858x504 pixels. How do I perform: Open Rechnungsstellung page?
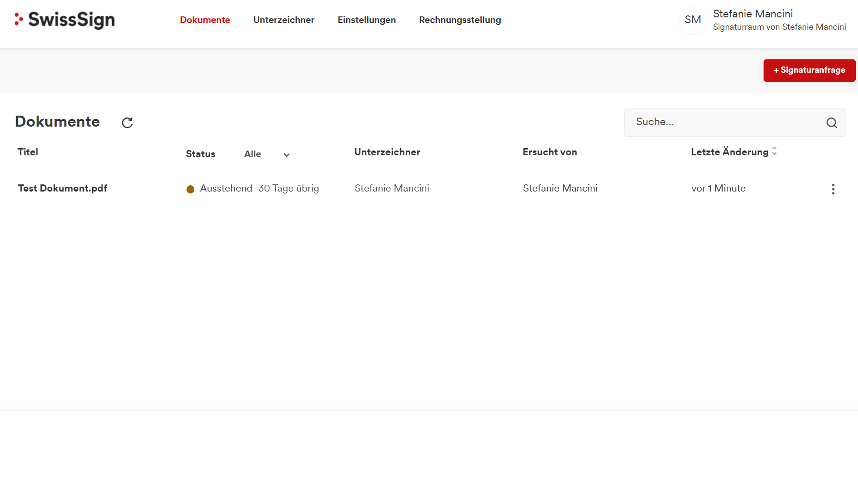(x=460, y=20)
